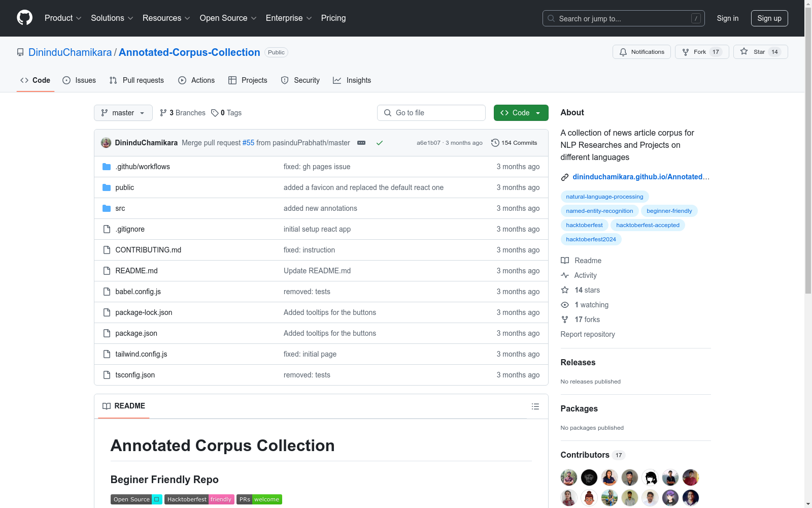This screenshot has width=812, height=508.
Task: Click the Readme book icon in About
Action: coord(565,261)
